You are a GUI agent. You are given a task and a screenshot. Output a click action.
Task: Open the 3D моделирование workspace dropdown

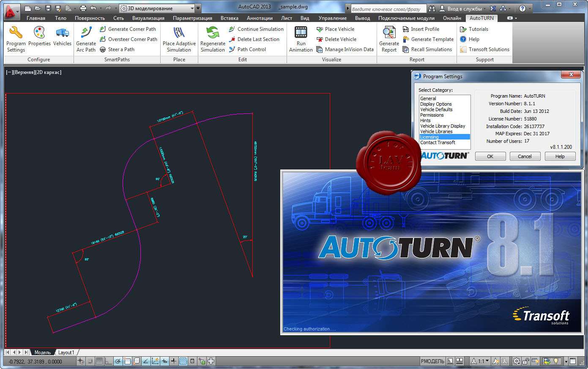[157, 8]
